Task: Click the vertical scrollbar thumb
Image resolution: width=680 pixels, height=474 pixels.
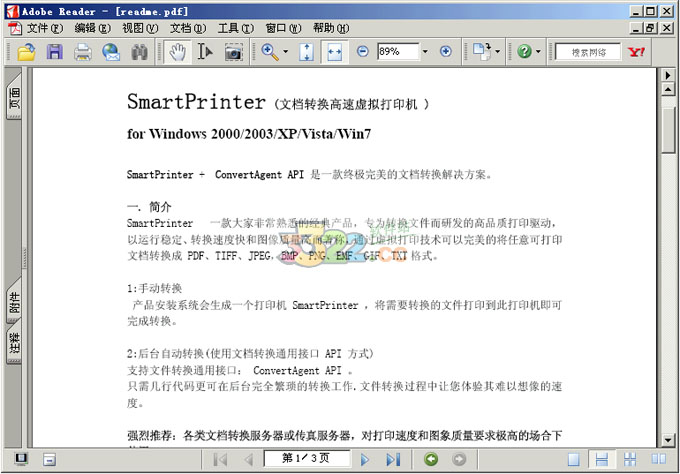Action: pyautogui.click(x=668, y=130)
